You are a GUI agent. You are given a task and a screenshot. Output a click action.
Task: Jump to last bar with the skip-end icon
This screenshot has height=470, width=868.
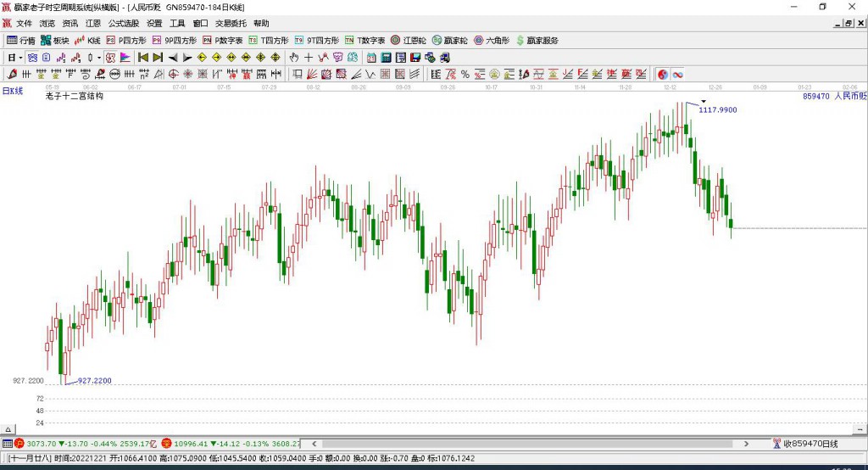point(158,57)
